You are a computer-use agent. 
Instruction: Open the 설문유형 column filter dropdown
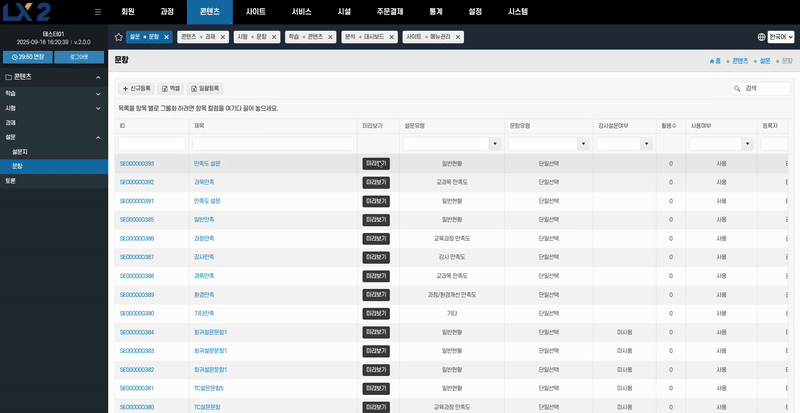point(493,144)
